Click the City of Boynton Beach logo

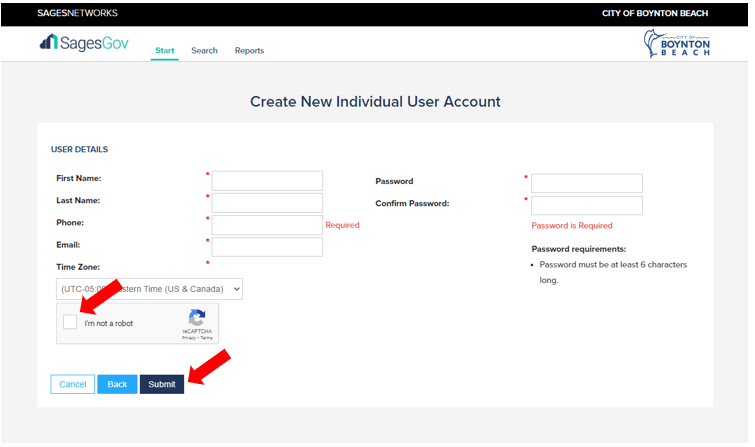click(677, 44)
